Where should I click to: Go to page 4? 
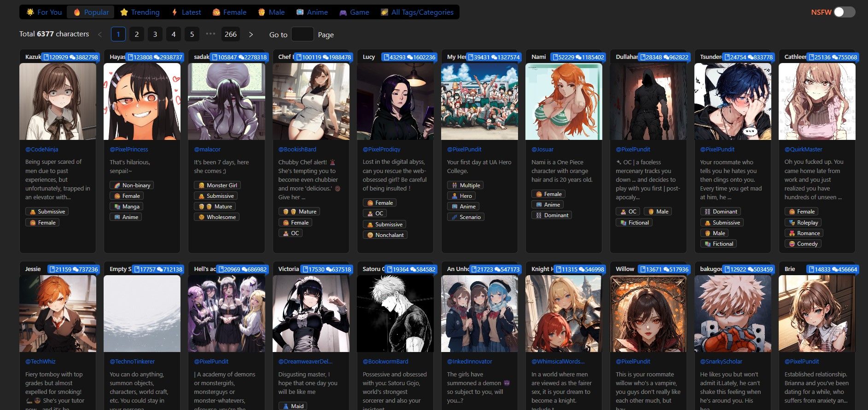174,34
